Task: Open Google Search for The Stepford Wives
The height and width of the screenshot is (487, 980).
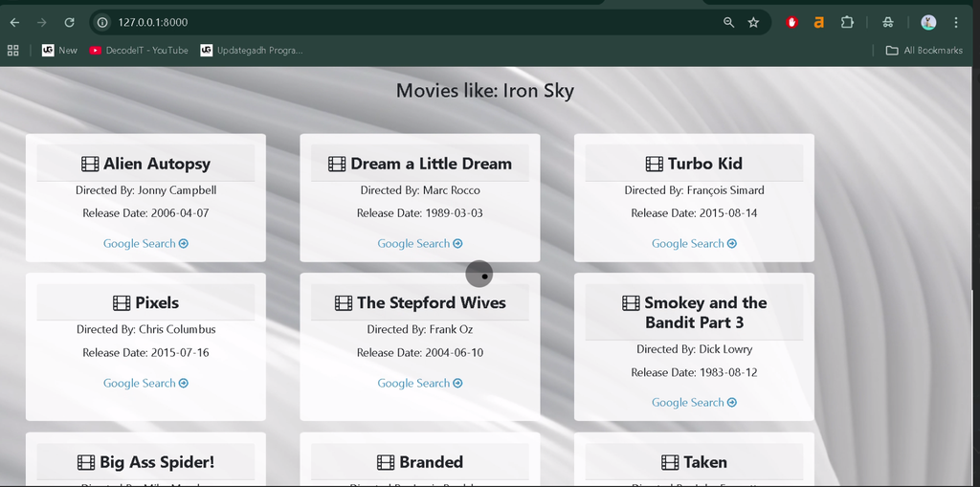Action: coord(420,384)
